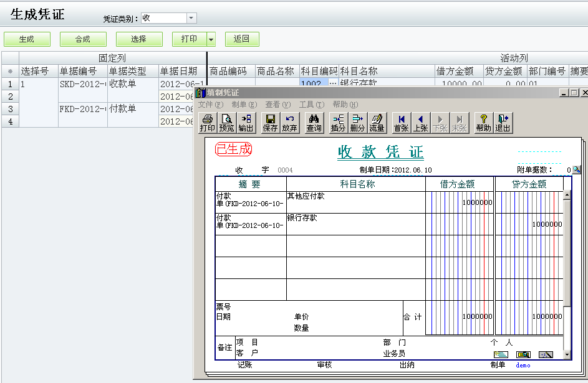Click the 单据编号 column header
This screenshot has width=588, height=383.
click(83, 71)
